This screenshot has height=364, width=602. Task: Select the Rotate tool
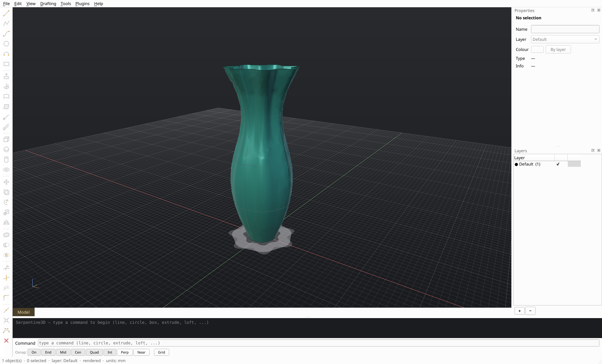point(6,202)
